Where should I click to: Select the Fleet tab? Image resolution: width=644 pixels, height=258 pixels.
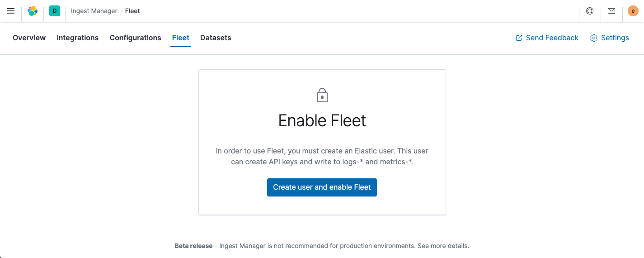(x=181, y=38)
